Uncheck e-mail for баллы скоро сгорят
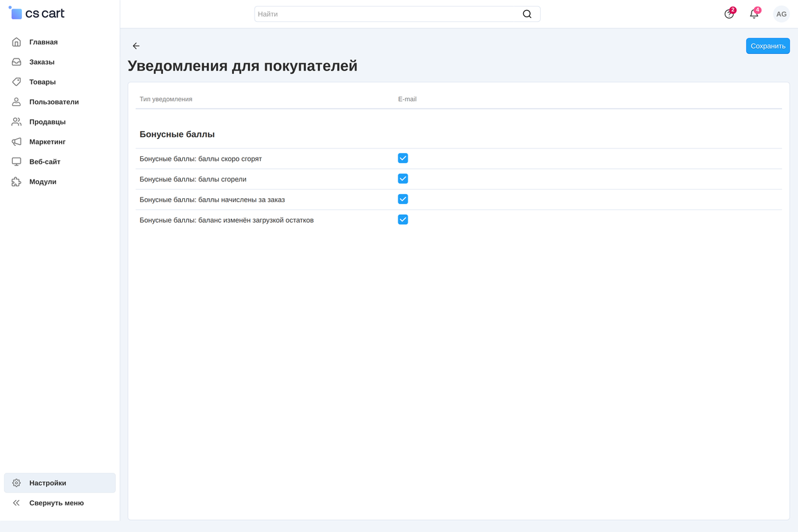The image size is (798, 532). tap(403, 158)
